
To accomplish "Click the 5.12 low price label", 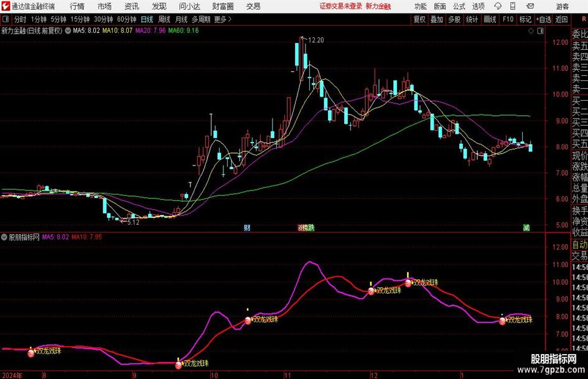I will [x=133, y=222].
